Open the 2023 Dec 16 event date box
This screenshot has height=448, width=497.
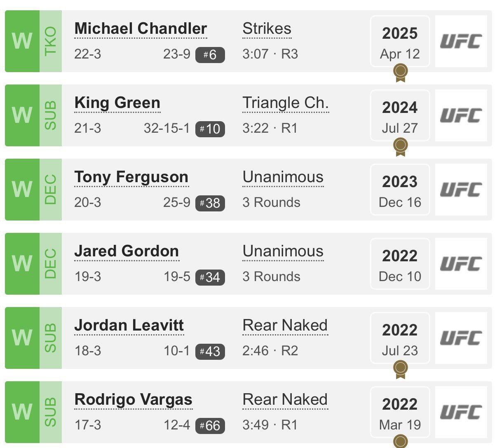(x=400, y=190)
